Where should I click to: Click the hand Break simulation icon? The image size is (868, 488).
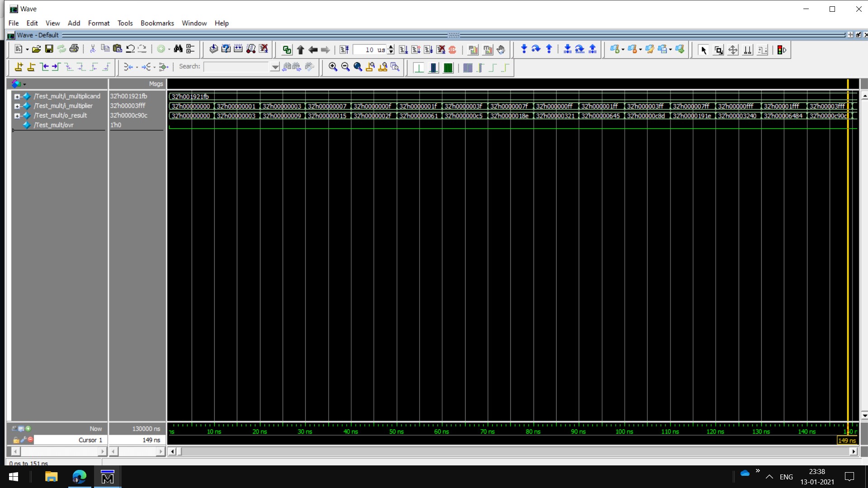coord(500,50)
